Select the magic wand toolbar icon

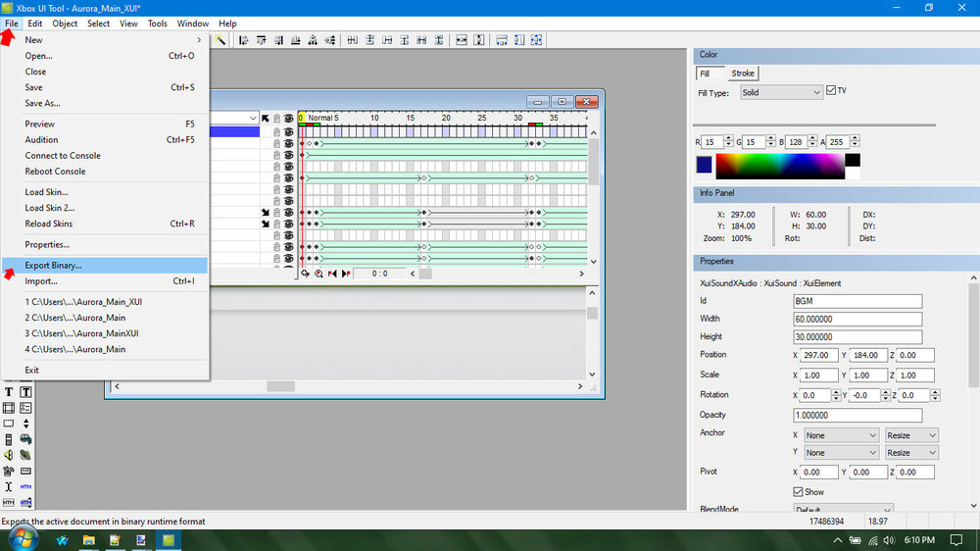[220, 40]
